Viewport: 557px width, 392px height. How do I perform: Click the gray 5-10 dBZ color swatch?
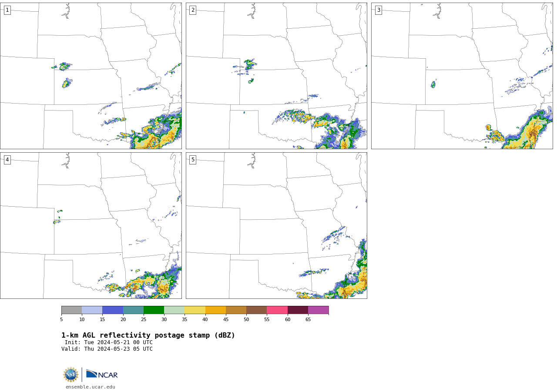[71, 310]
